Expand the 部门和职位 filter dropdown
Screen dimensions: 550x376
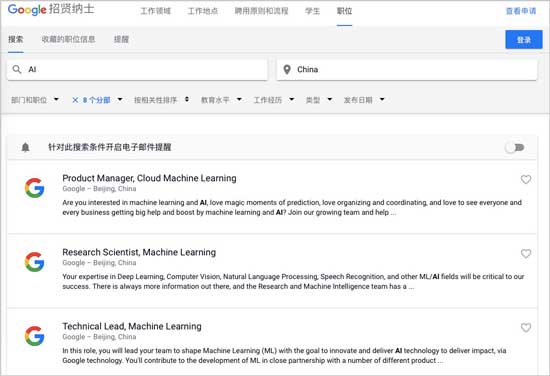[35, 100]
